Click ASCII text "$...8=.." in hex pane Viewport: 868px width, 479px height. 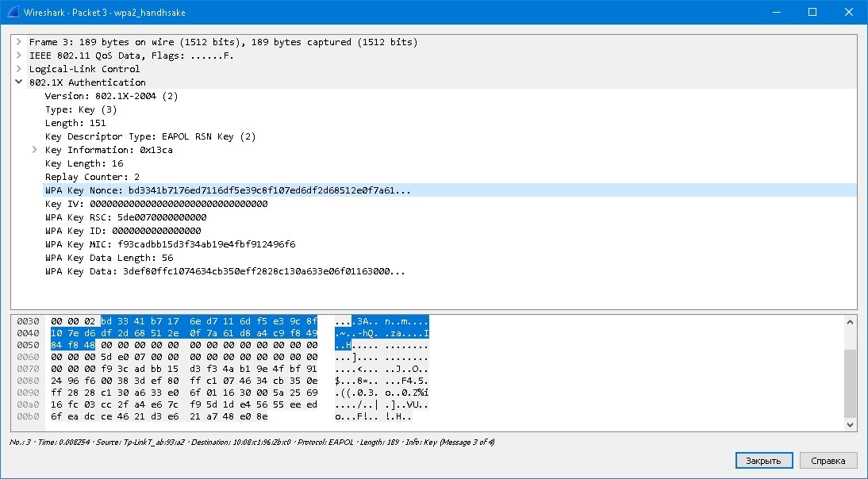tap(356, 381)
